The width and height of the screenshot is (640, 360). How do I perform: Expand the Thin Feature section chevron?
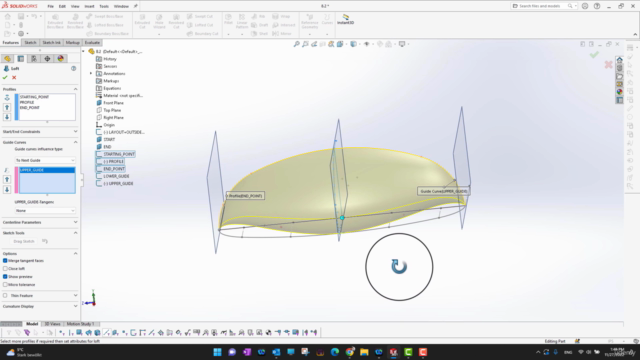point(76,295)
